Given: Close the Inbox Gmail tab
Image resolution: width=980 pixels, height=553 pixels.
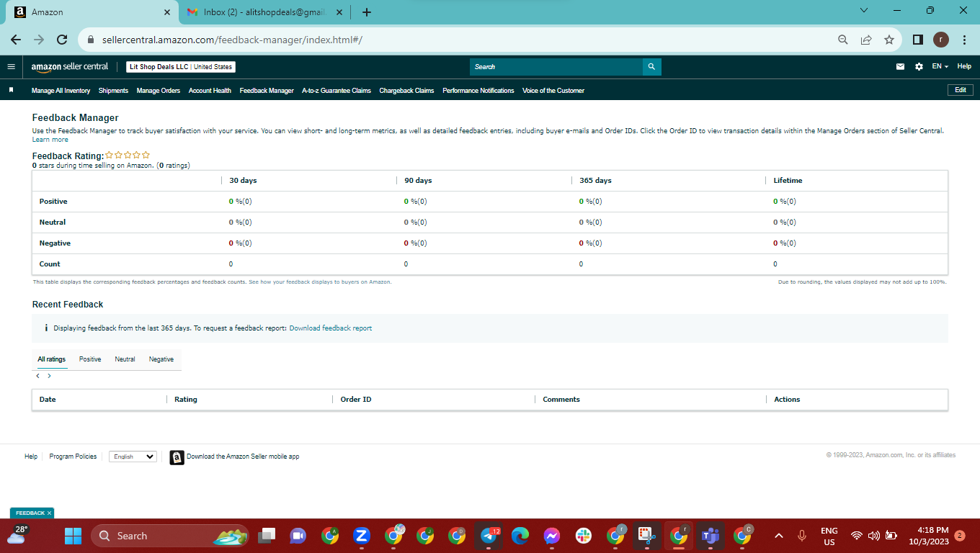Looking at the screenshot, I should pyautogui.click(x=339, y=12).
